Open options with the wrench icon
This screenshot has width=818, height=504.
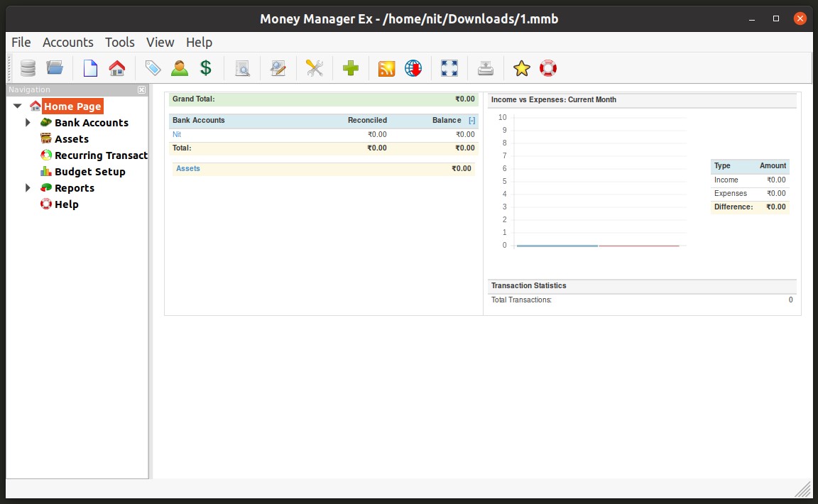coord(314,68)
